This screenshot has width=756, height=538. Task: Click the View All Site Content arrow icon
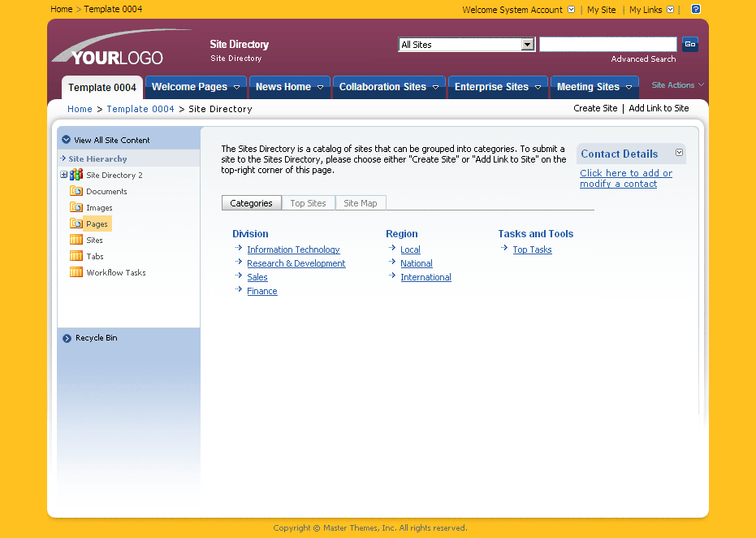pos(66,138)
